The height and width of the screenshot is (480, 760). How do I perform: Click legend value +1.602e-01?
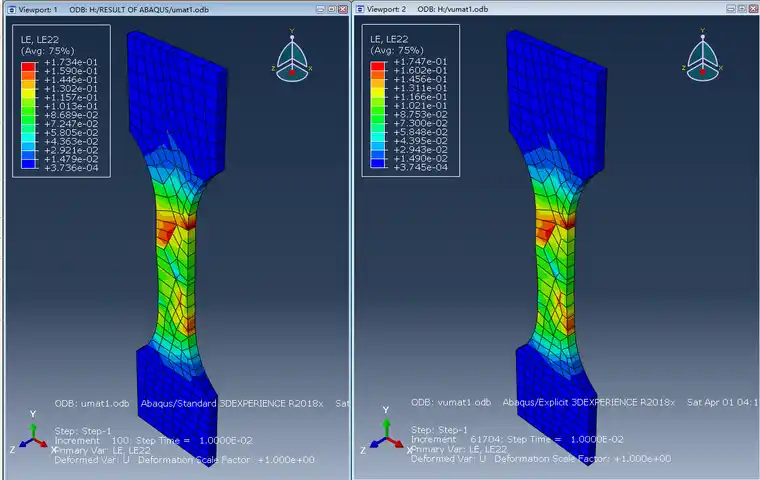click(x=420, y=70)
